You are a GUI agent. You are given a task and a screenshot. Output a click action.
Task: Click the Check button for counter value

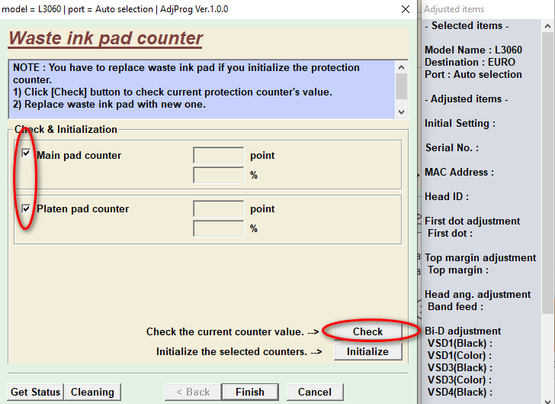point(368,331)
